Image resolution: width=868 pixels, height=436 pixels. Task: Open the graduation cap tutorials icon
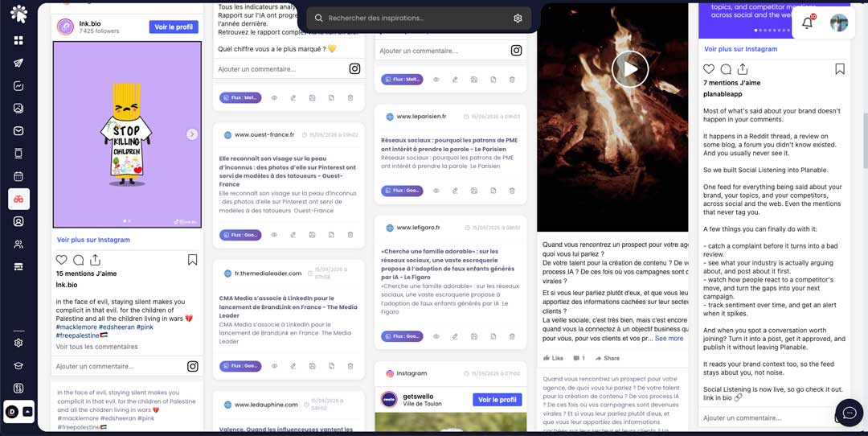point(18,366)
